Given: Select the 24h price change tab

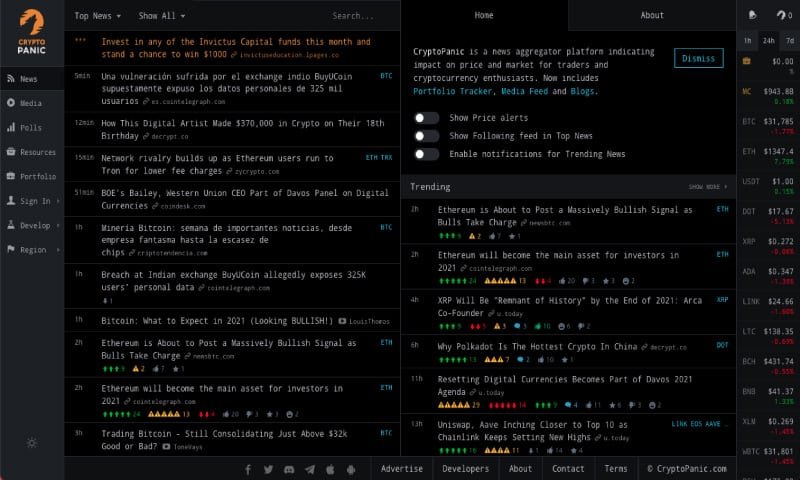Looking at the screenshot, I should 769,41.
